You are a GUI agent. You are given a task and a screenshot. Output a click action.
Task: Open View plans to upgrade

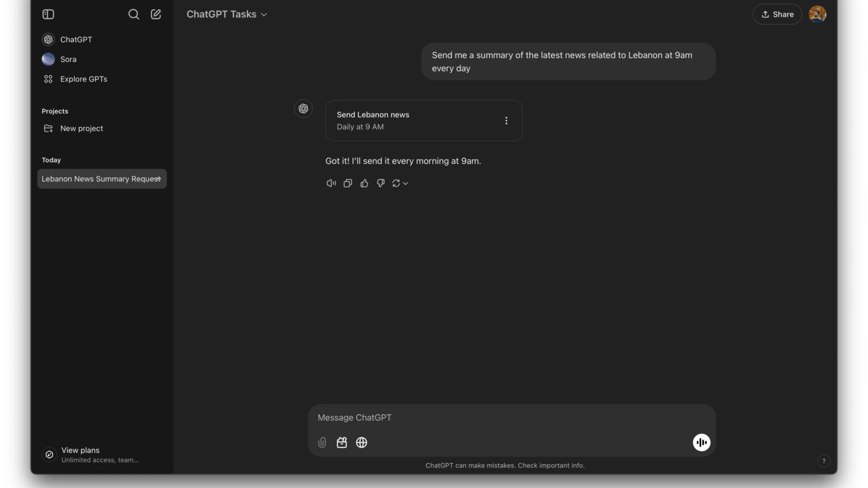tap(80, 450)
